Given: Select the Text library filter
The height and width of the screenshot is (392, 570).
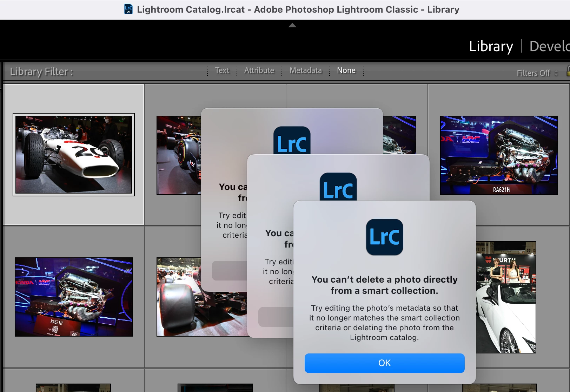Looking at the screenshot, I should click(x=222, y=70).
